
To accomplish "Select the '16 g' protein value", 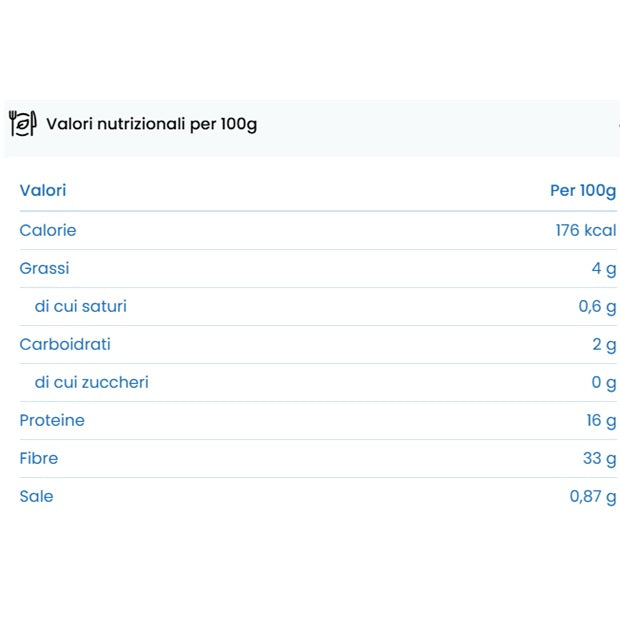I will (x=601, y=420).
